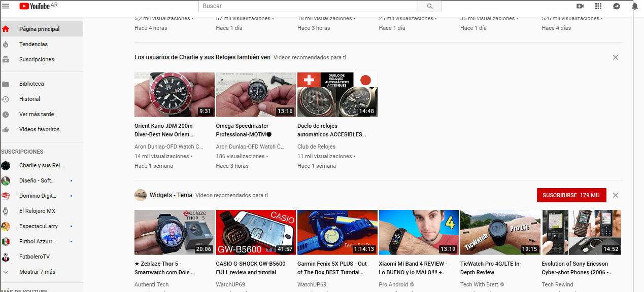Open Dominio Digital subscription channel
This screenshot has width=644, height=292.
point(42,196)
